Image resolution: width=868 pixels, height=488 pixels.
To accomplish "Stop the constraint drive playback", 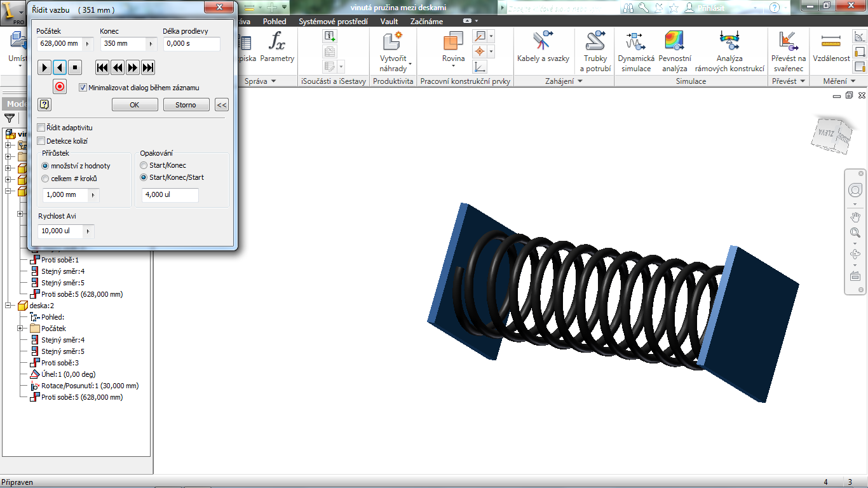I will click(x=75, y=67).
